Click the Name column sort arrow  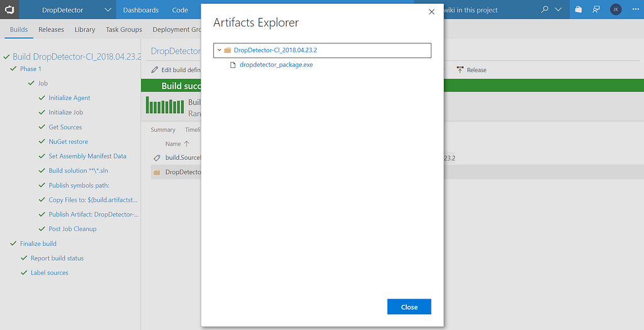[186, 144]
